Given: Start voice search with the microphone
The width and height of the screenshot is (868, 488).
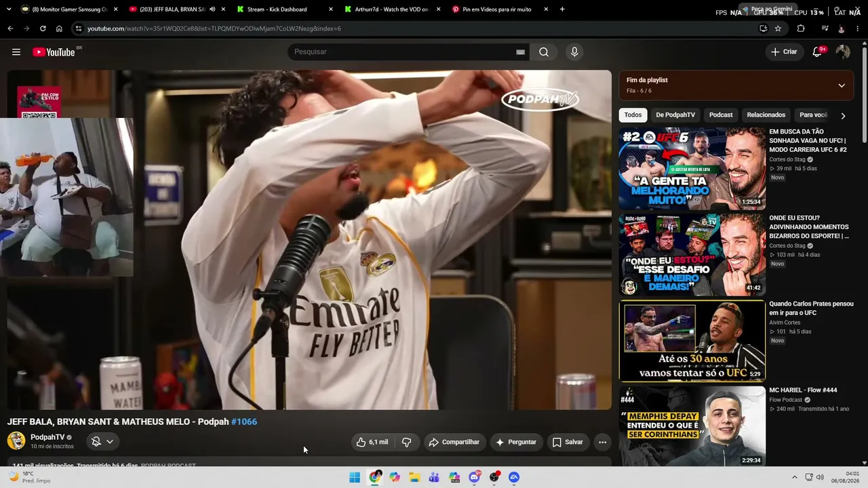Looking at the screenshot, I should point(574,52).
